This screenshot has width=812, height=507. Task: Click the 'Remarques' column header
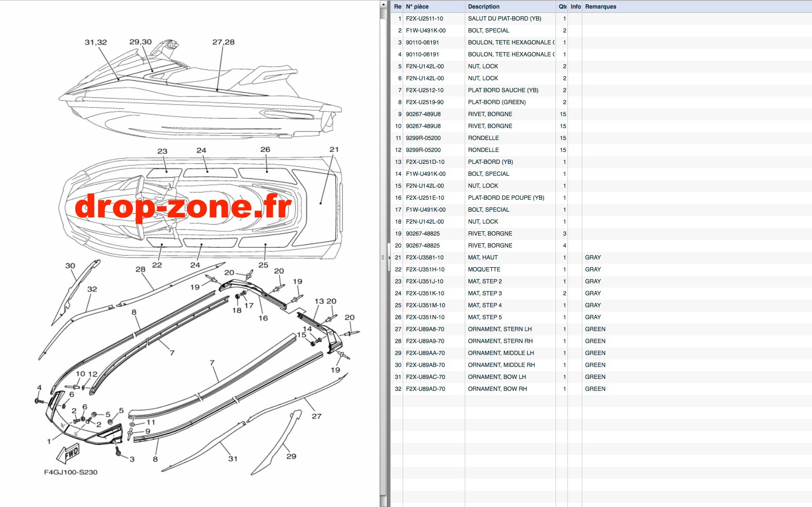click(x=697, y=7)
